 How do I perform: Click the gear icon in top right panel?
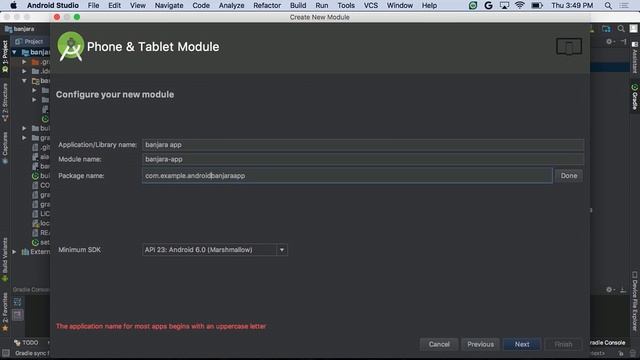click(609, 42)
